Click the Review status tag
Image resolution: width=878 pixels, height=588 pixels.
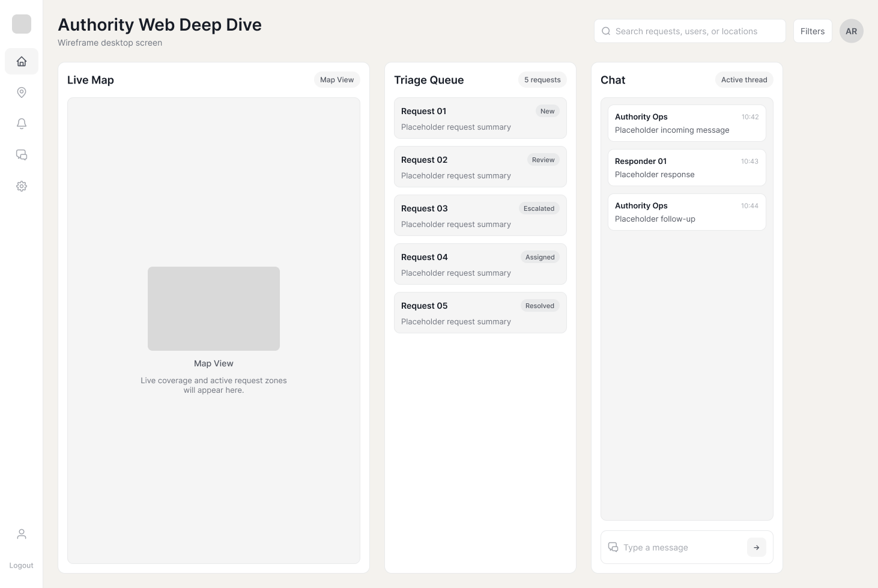click(x=543, y=160)
